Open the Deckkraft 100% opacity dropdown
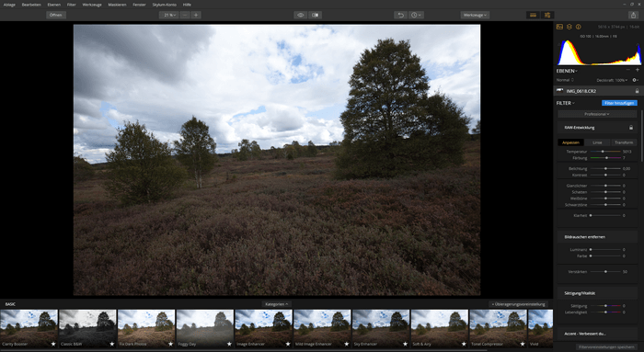Screen dimensions: 644x352 click(x=613, y=80)
